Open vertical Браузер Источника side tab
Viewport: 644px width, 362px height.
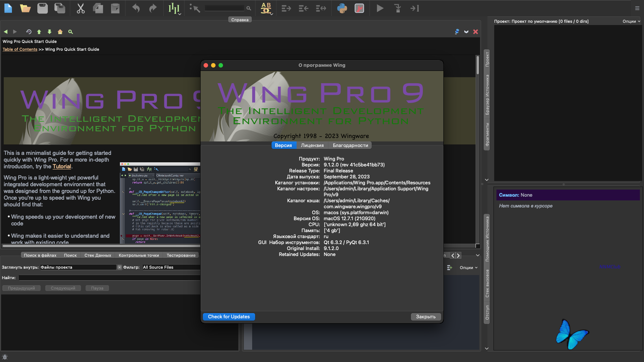click(x=487, y=95)
